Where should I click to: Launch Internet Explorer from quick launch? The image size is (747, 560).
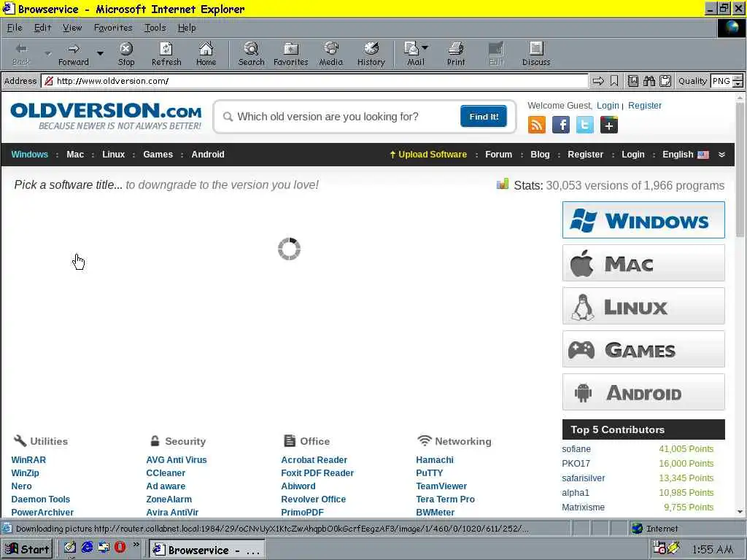pyautogui.click(x=88, y=547)
